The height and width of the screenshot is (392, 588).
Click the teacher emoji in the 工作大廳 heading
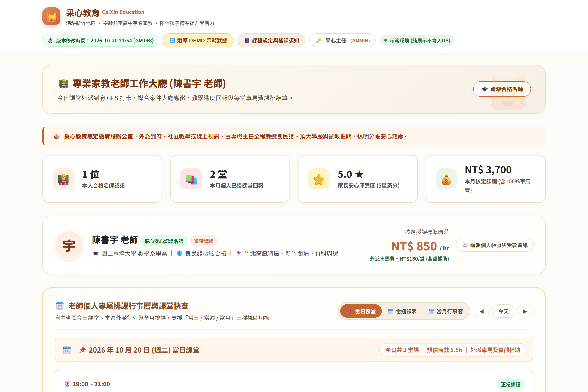64,84
